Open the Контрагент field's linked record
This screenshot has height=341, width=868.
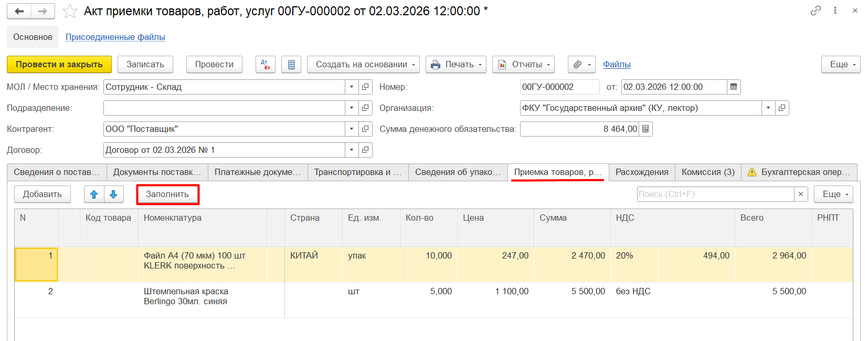366,129
